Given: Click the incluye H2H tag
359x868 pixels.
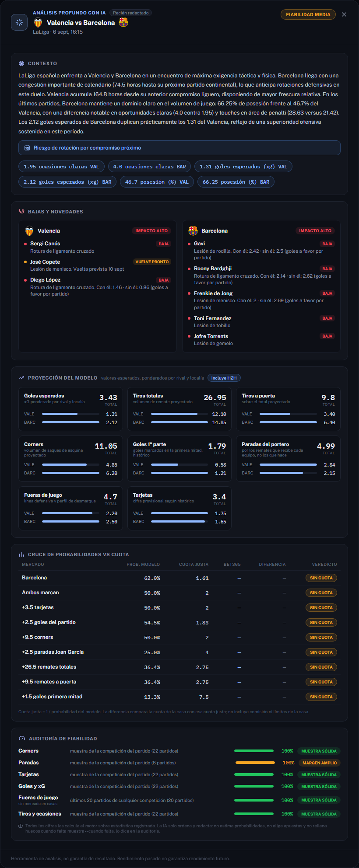Looking at the screenshot, I should tap(224, 378).
